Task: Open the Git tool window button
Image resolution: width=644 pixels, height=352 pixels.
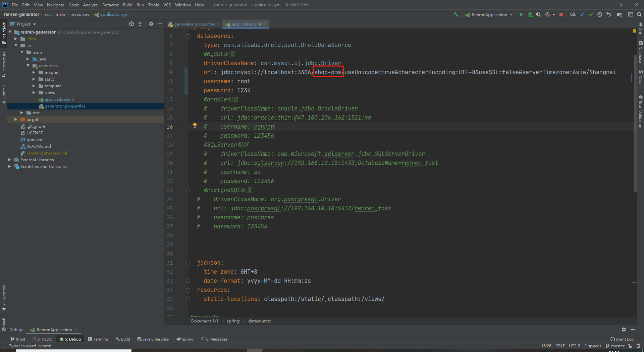Action: click(x=18, y=339)
